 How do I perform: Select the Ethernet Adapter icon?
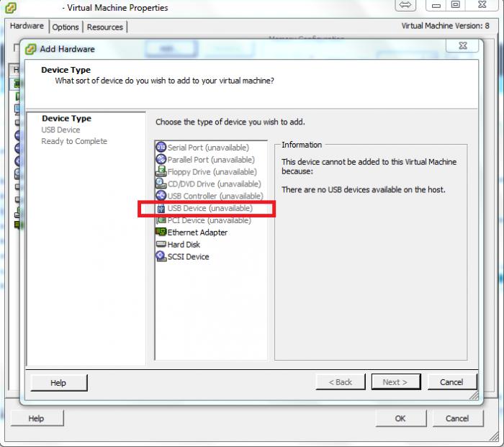point(161,232)
